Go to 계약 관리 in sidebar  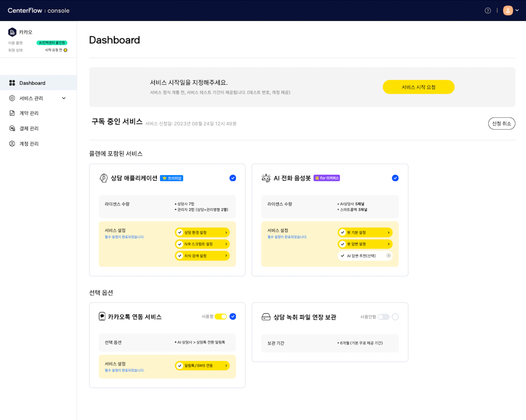tap(29, 113)
